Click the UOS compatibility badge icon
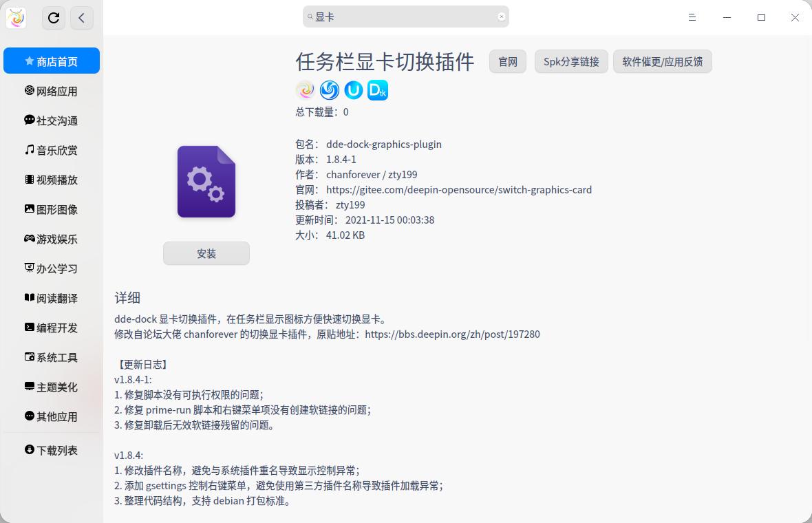The image size is (812, 523). tap(354, 89)
